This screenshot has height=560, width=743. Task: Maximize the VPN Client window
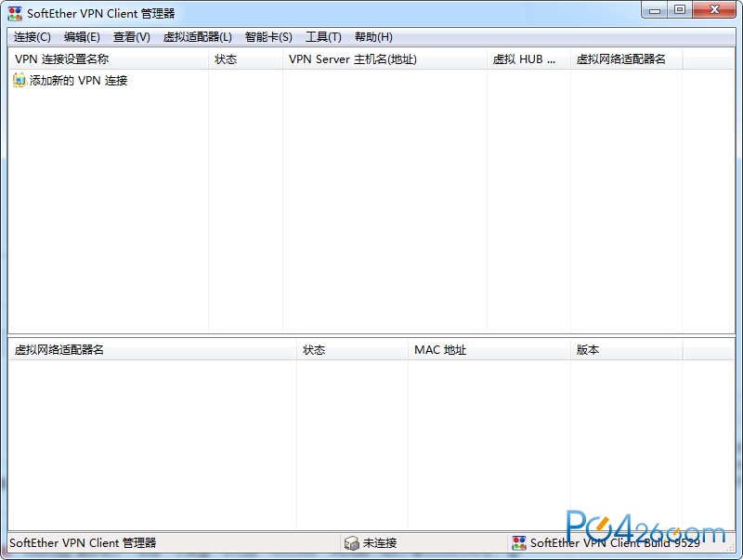680,10
